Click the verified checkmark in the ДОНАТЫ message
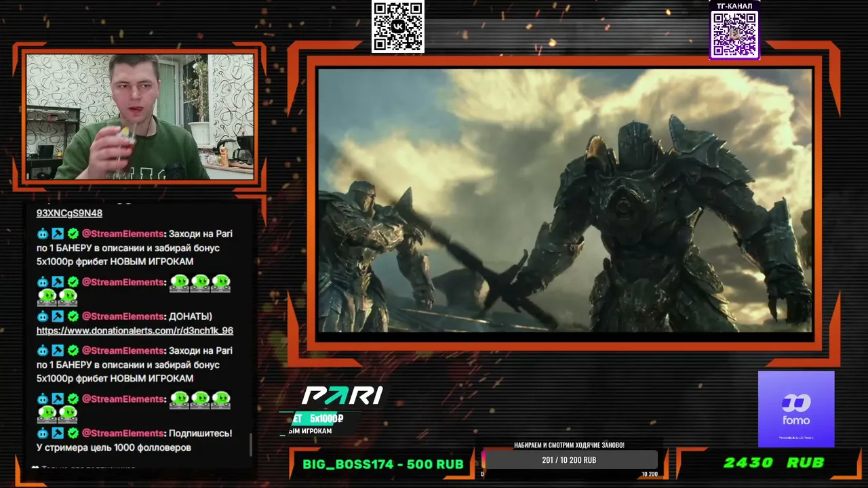The image size is (868, 488). 73,317
